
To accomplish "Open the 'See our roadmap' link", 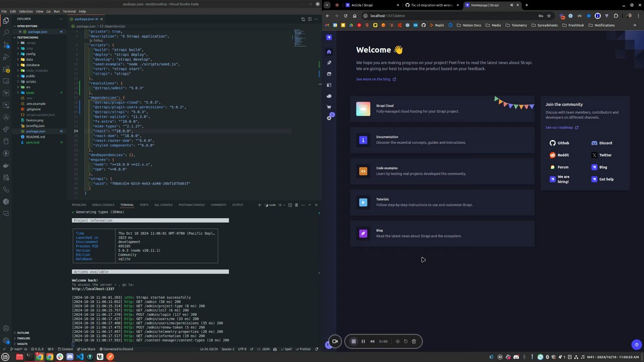I will click(x=562, y=127).
